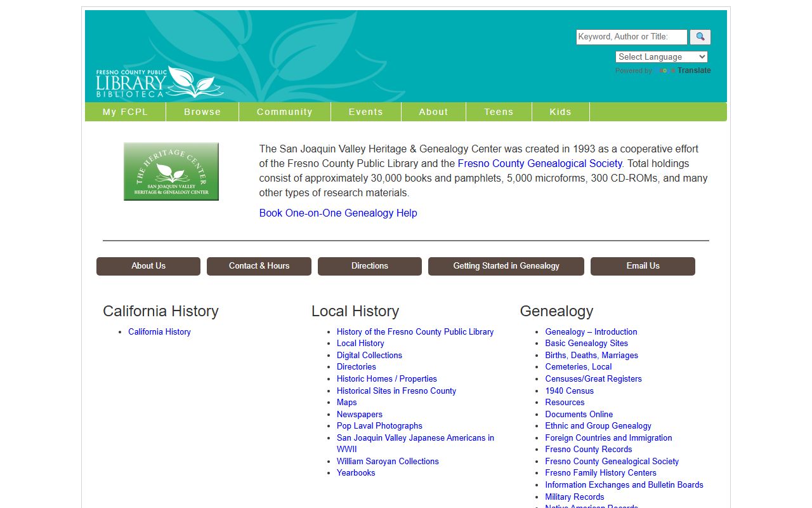This screenshot has width=812, height=508.
Task: Open the Select Language dropdown
Action: point(662,57)
